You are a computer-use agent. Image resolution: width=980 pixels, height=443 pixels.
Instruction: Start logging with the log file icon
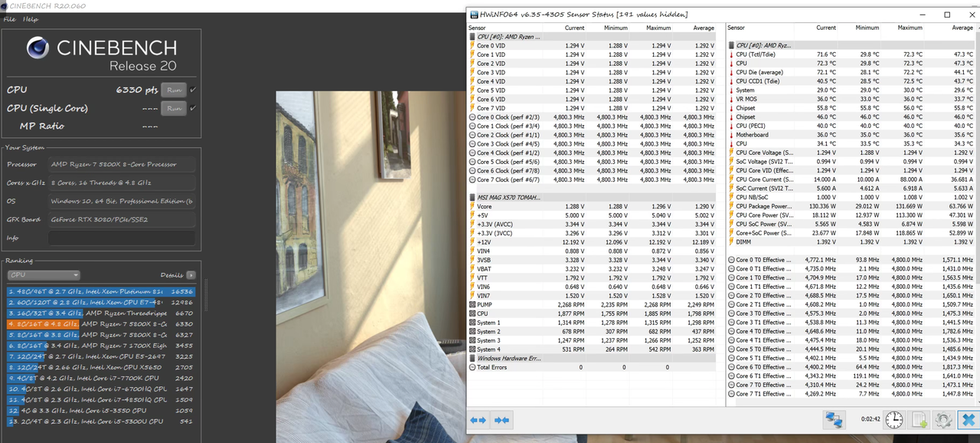pyautogui.click(x=920, y=420)
